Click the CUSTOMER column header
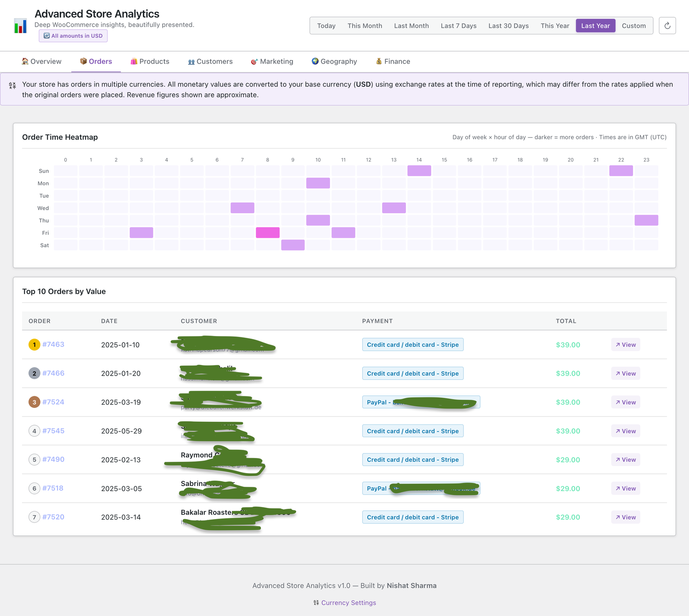The width and height of the screenshot is (689, 616). click(x=199, y=321)
